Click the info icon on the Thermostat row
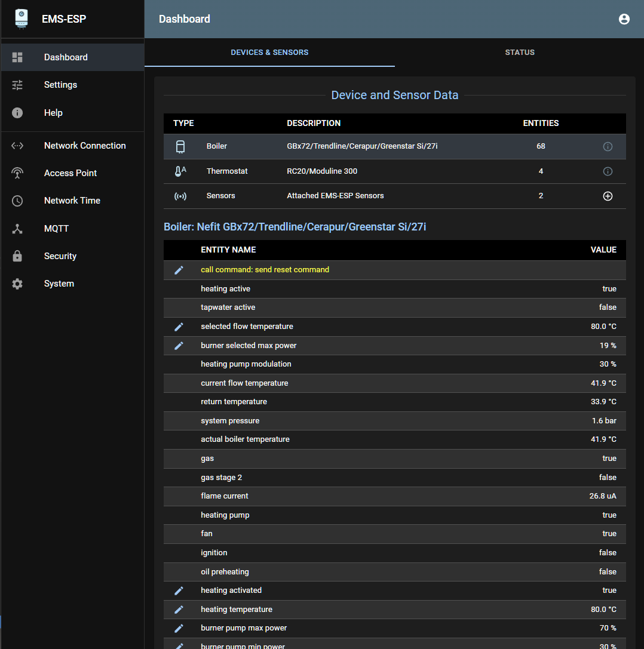The image size is (644, 649). [x=608, y=171]
